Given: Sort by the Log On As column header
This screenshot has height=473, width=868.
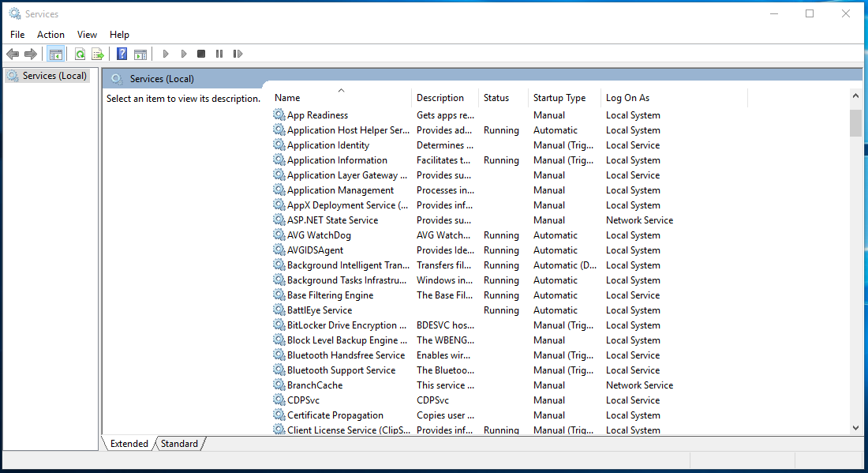Looking at the screenshot, I should 674,97.
